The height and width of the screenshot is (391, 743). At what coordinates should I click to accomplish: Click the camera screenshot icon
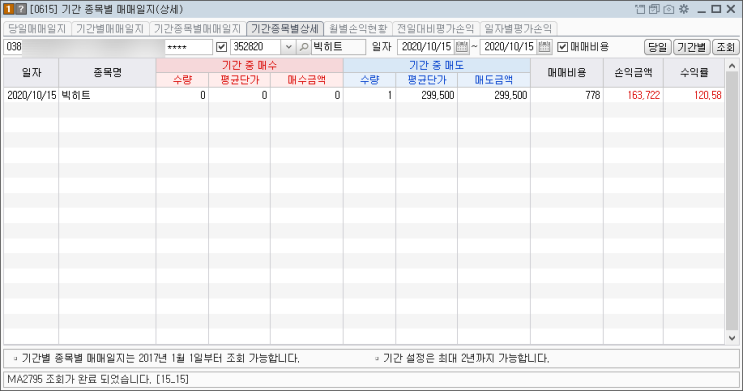[x=669, y=9]
